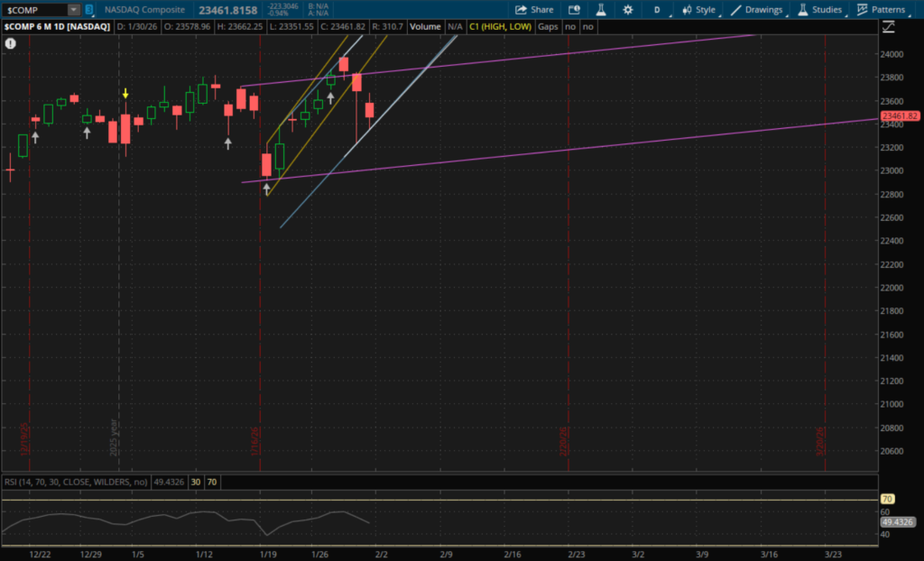Click the Volume label in header bar
This screenshot has width=924, height=561.
(x=425, y=27)
